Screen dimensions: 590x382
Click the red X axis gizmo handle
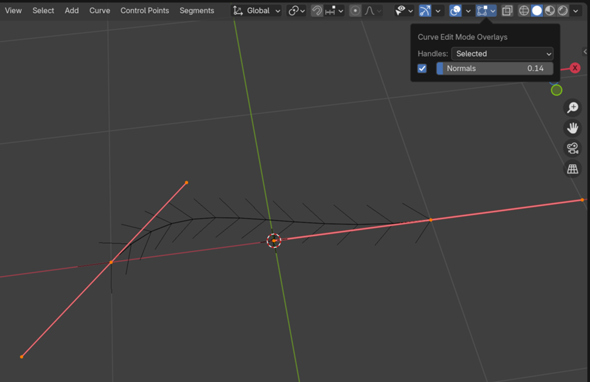575,68
